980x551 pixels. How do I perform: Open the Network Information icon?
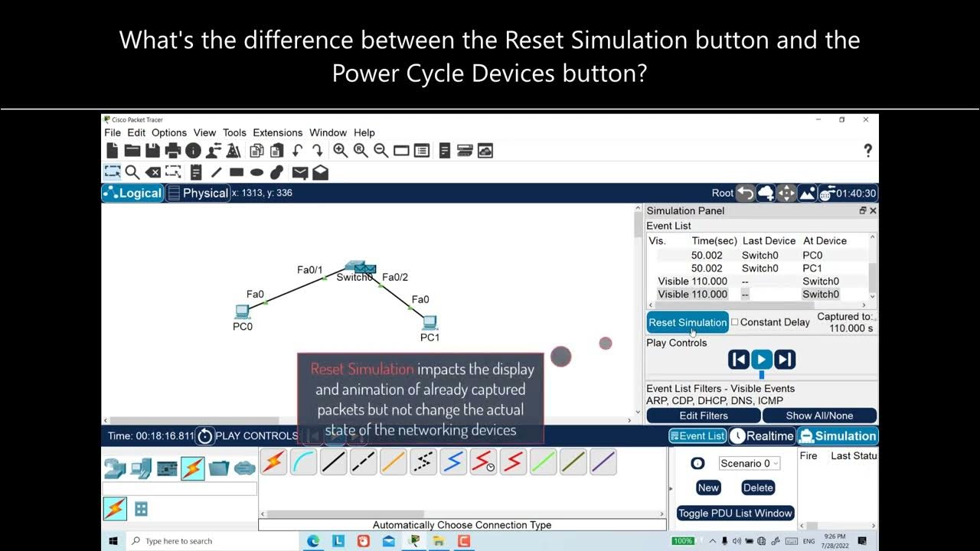[193, 151]
